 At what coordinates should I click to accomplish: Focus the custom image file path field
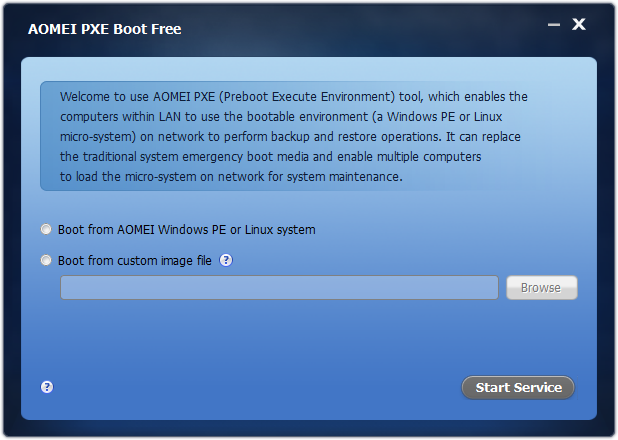point(279,288)
